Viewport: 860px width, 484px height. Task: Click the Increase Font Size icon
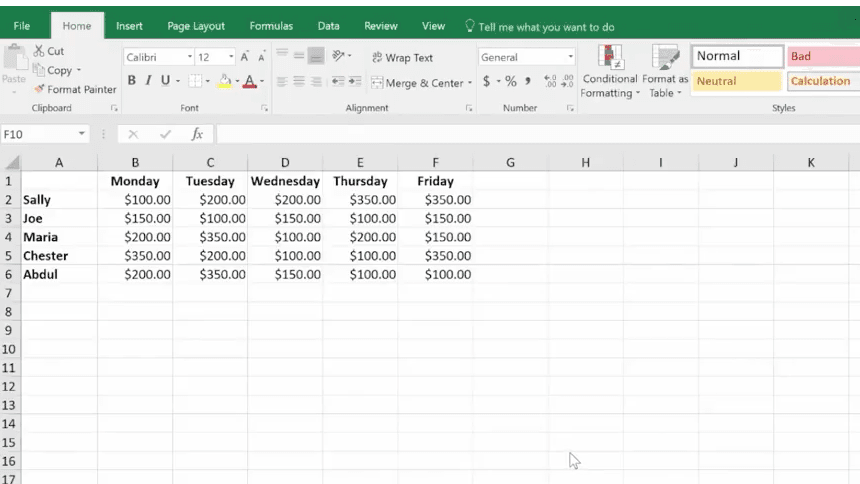244,57
